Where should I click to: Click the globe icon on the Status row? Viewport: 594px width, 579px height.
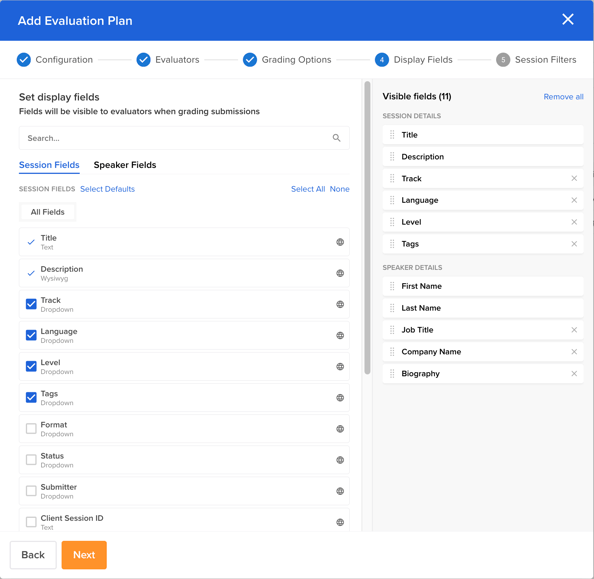340,460
